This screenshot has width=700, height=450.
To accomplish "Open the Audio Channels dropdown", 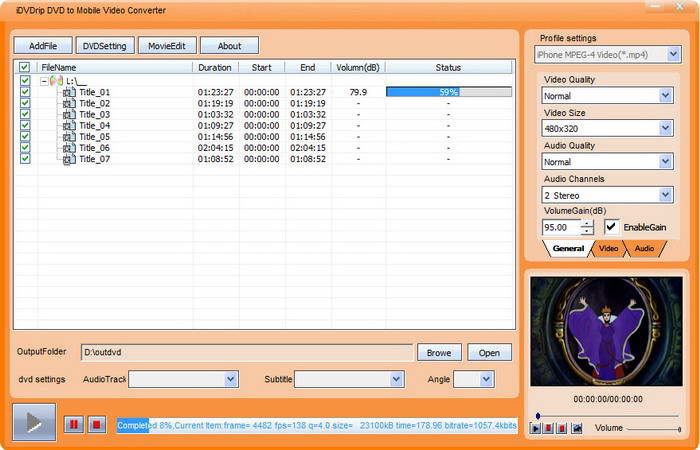I will coord(666,195).
